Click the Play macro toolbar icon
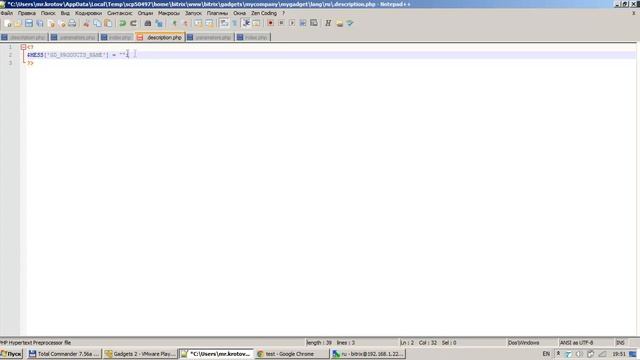The height and width of the screenshot is (360, 640). [x=292, y=24]
